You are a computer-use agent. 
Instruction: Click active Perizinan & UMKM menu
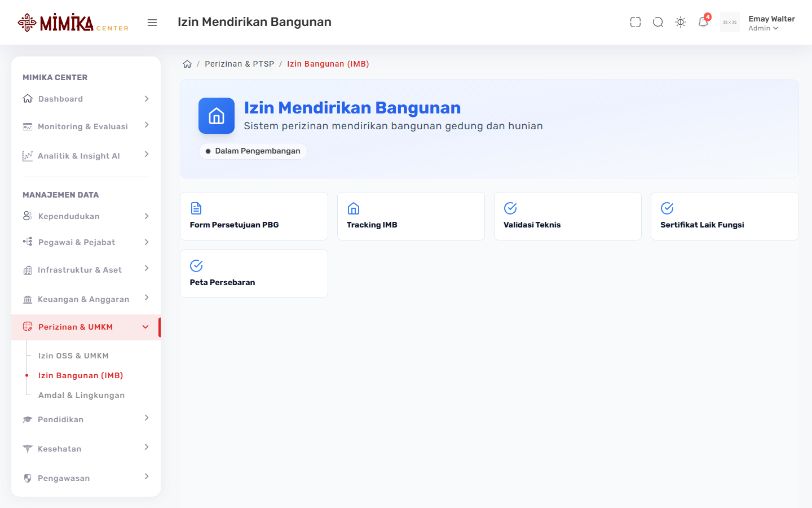(x=86, y=327)
